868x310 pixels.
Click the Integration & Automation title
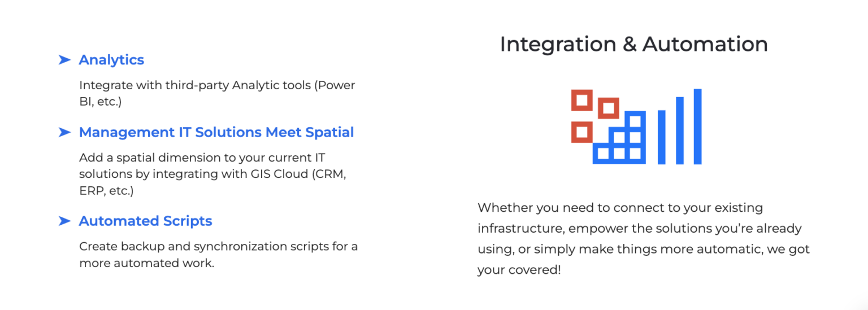[x=634, y=44]
